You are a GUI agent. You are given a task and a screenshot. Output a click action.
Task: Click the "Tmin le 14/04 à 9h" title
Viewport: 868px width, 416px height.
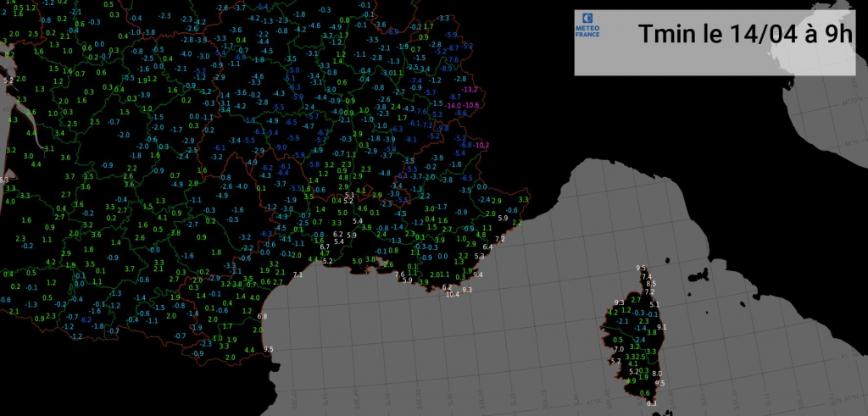click(x=744, y=36)
